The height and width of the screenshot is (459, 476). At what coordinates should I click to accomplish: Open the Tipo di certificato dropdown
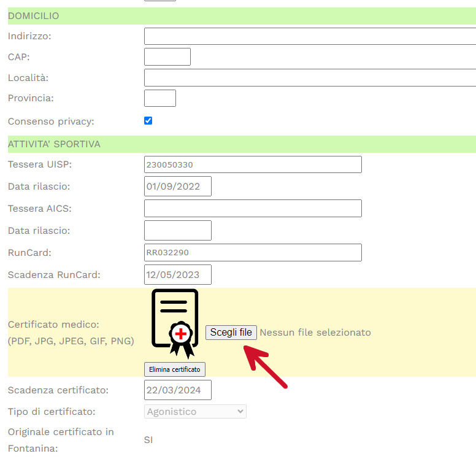point(195,411)
